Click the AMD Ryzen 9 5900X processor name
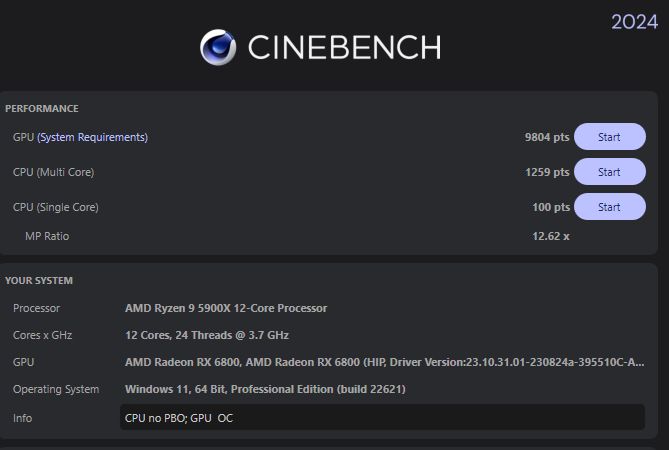Screen dimensions: 669x450 click(x=226, y=308)
